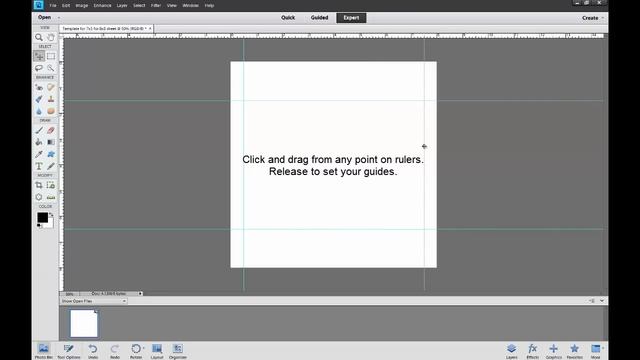The width and height of the screenshot is (640, 360).
Task: Open the Select menu
Action: [x=139, y=6]
